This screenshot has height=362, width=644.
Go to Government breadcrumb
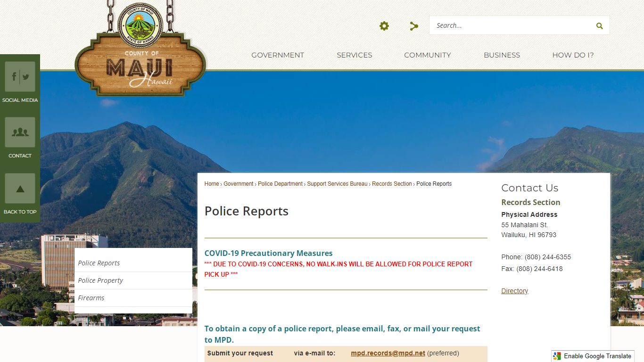coord(239,184)
